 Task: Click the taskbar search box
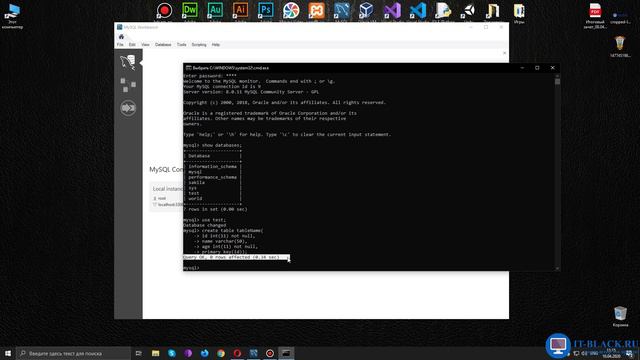click(x=73, y=353)
